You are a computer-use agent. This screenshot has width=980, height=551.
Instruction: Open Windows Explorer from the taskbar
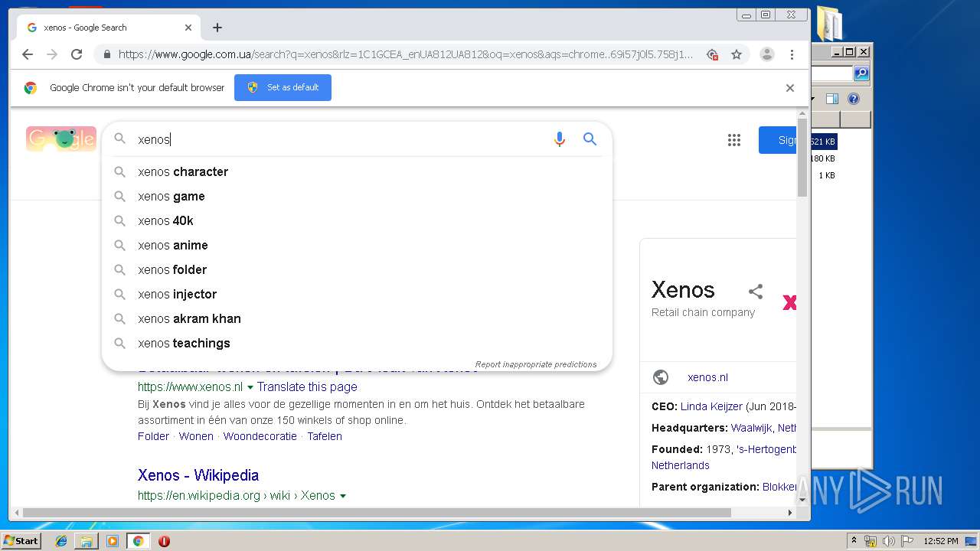coord(87,541)
